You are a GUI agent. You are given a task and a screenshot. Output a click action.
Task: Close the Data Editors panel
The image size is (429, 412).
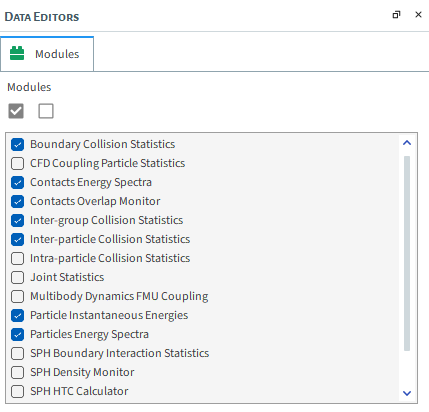click(x=418, y=15)
